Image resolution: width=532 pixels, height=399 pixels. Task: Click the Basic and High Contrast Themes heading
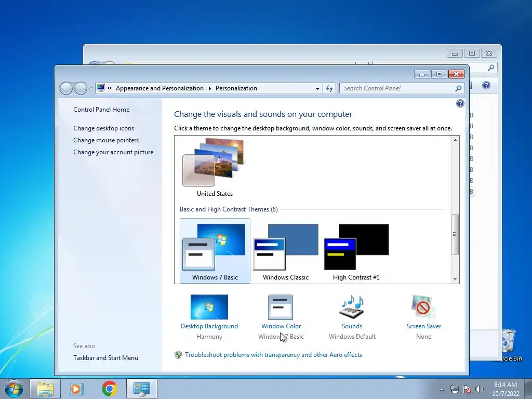pyautogui.click(x=229, y=209)
